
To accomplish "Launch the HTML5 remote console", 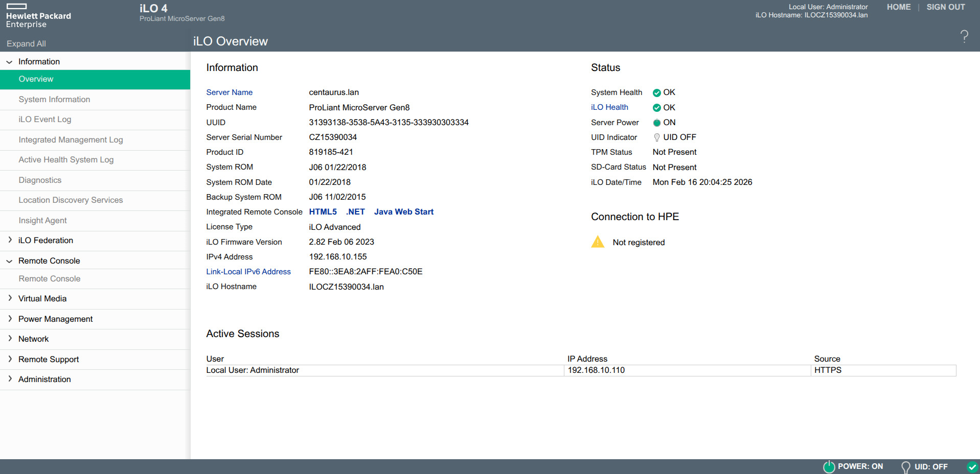I will point(323,212).
